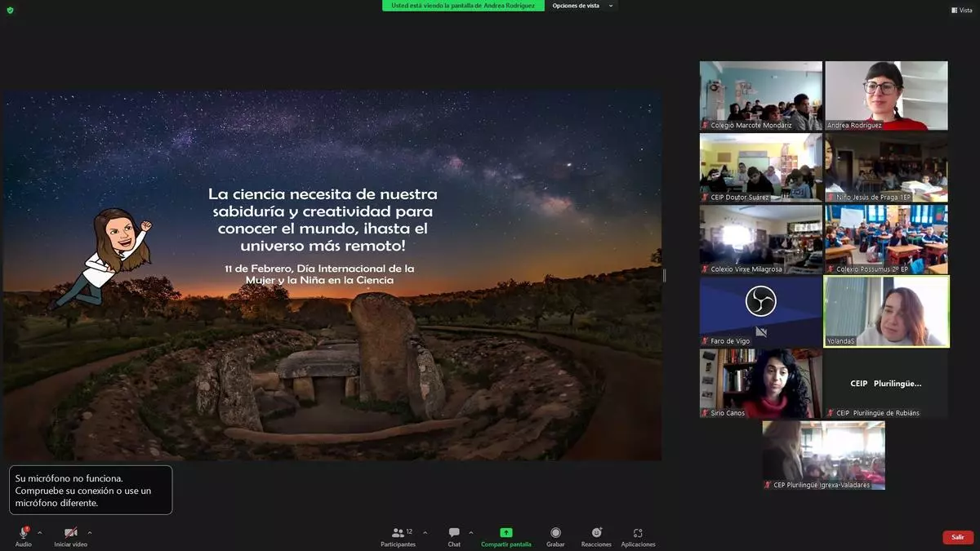Click the green Compartir pantalla icon

[506, 533]
